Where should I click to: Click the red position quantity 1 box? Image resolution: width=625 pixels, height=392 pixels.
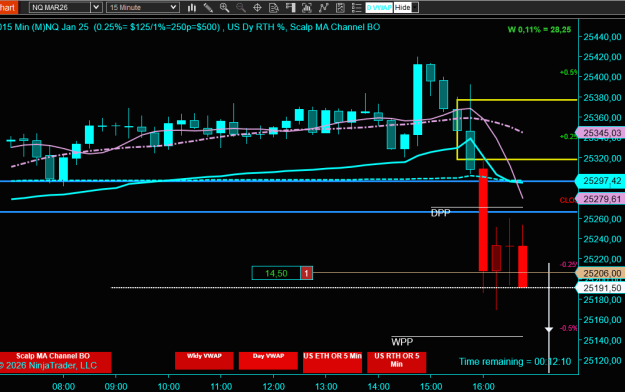pyautogui.click(x=306, y=273)
